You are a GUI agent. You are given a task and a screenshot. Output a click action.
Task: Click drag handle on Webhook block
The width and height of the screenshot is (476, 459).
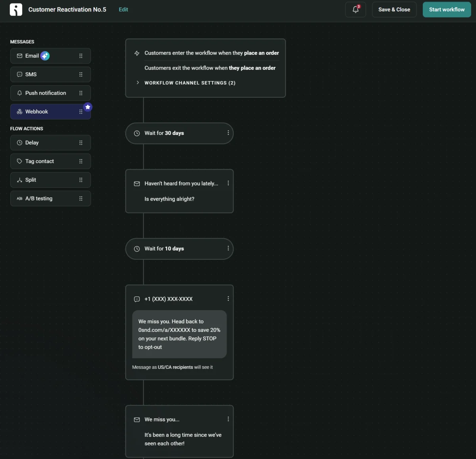click(81, 112)
